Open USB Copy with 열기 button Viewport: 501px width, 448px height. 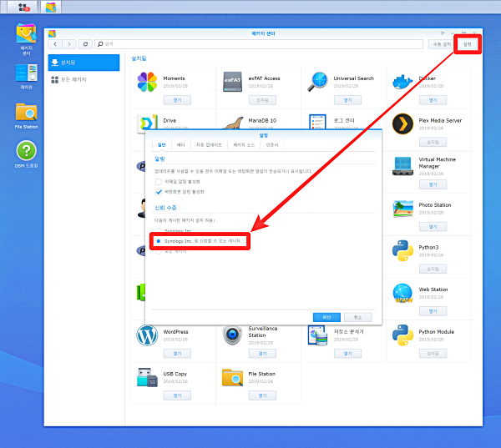point(177,395)
